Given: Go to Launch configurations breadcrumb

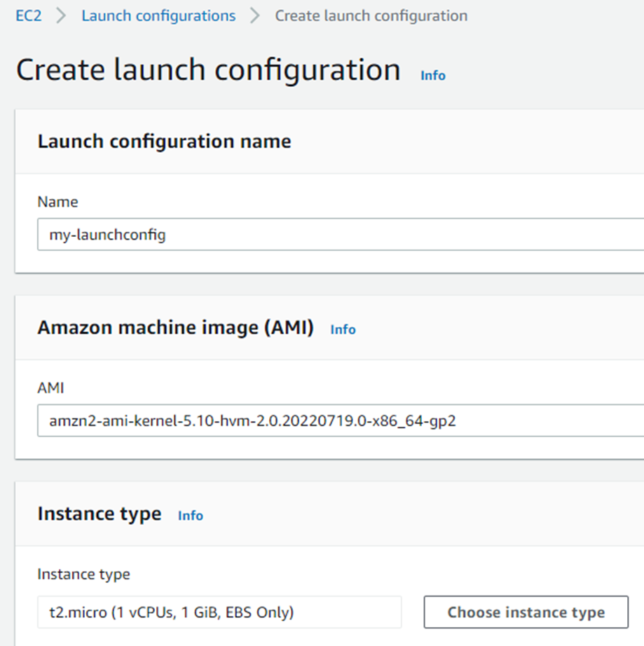Looking at the screenshot, I should pos(158,15).
